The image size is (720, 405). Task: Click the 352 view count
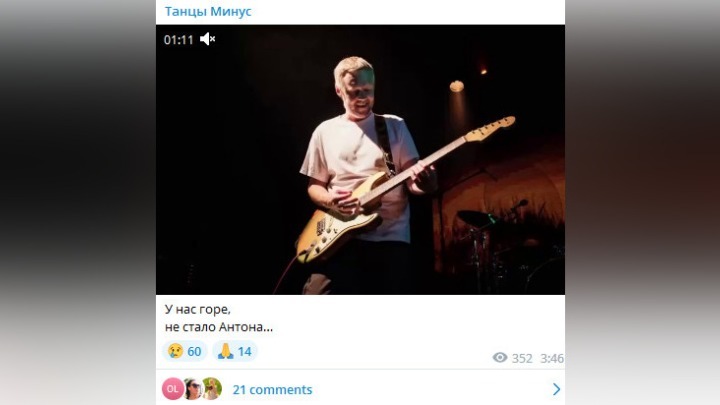522,358
